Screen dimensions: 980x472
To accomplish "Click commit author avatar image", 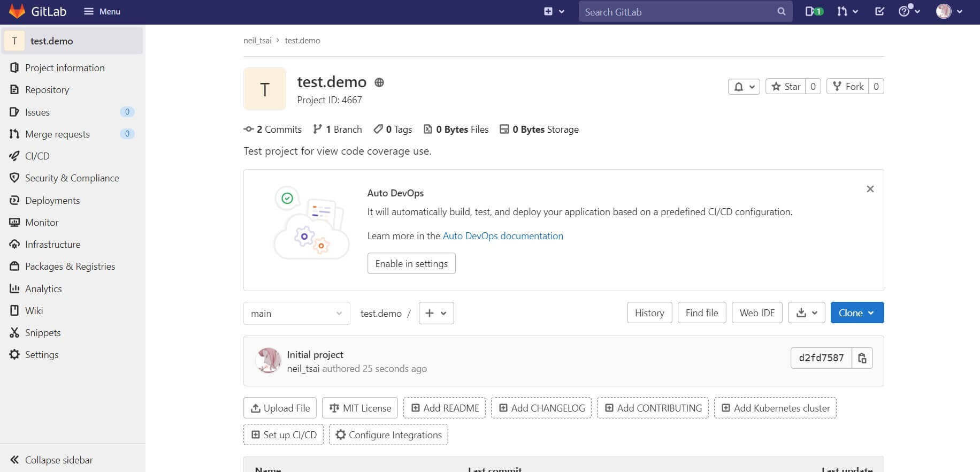I will [x=269, y=361].
